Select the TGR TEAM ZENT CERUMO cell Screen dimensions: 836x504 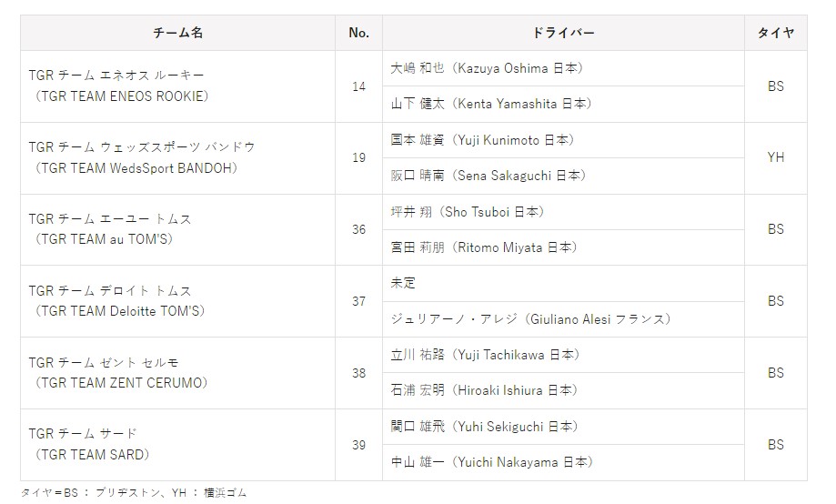[177, 373]
